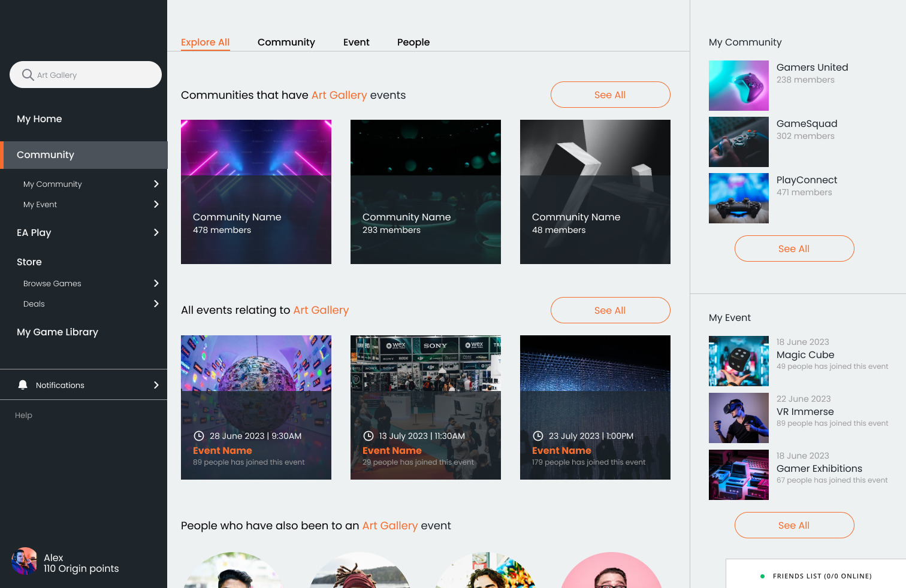This screenshot has width=906, height=588.
Task: Click '471 members' text
Action: coord(804,192)
